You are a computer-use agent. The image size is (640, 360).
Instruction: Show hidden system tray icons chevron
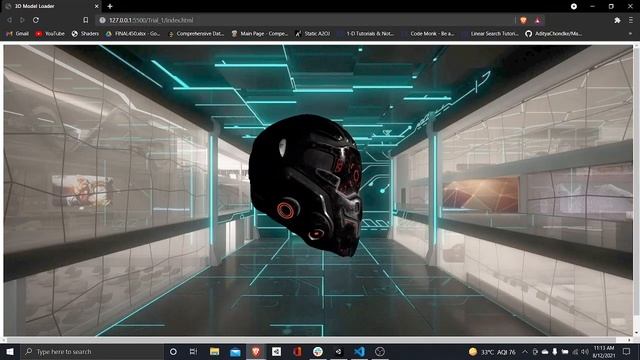tap(525, 351)
